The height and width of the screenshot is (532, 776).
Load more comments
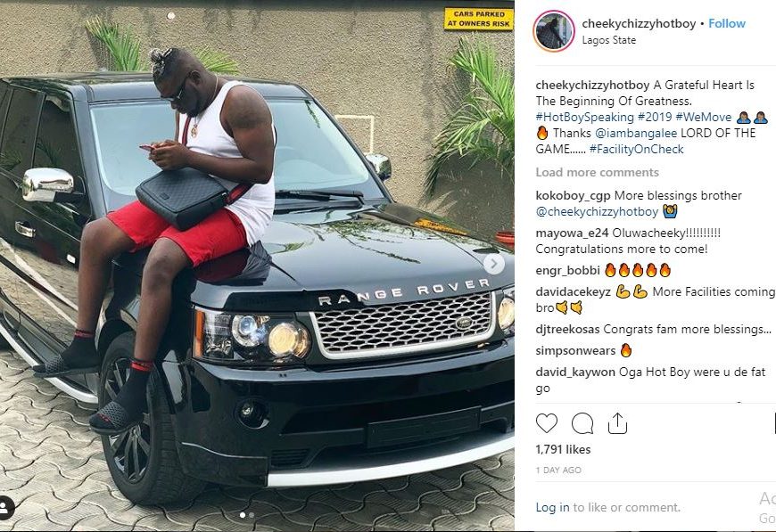pos(597,173)
